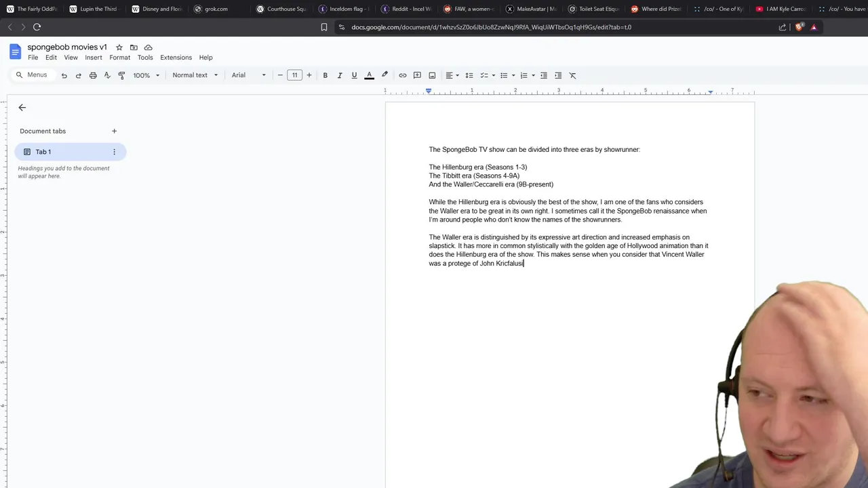This screenshot has height=488, width=868.
Task: Open the Help menu
Action: click(x=205, y=58)
